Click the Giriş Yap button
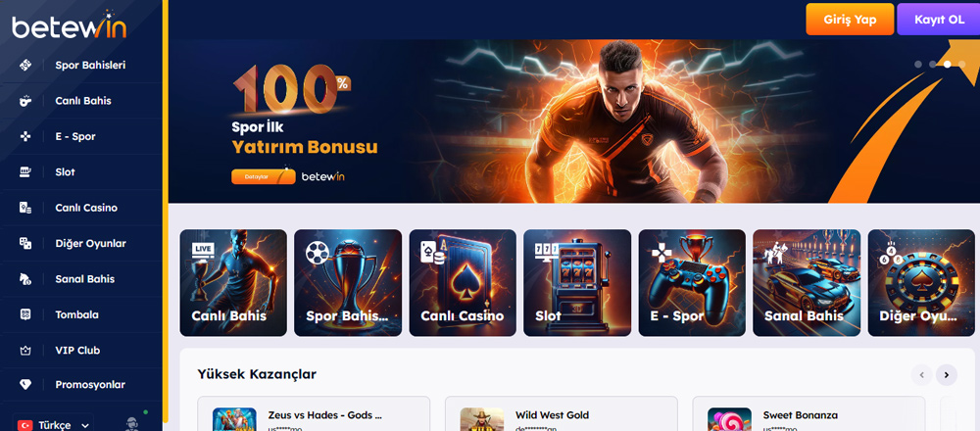The width and height of the screenshot is (980, 431). (x=850, y=20)
